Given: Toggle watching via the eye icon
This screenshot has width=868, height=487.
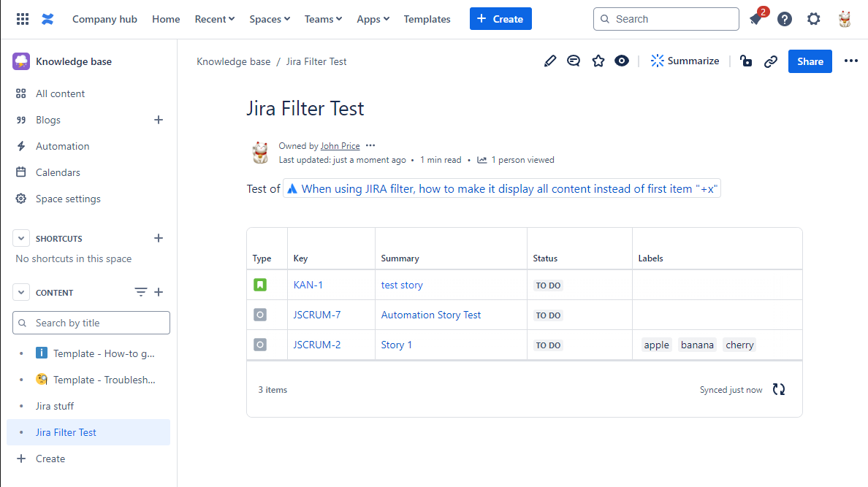Looking at the screenshot, I should click(x=622, y=61).
